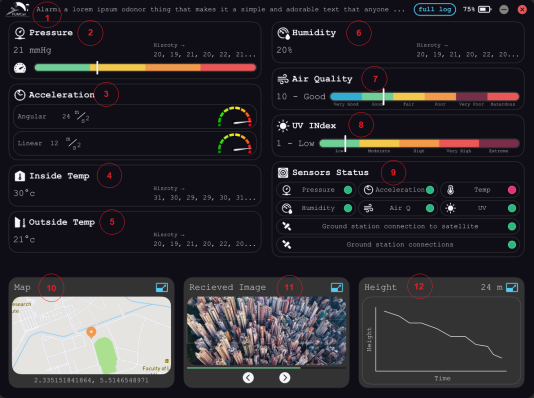Click the UV Index scale bar

[419, 143]
